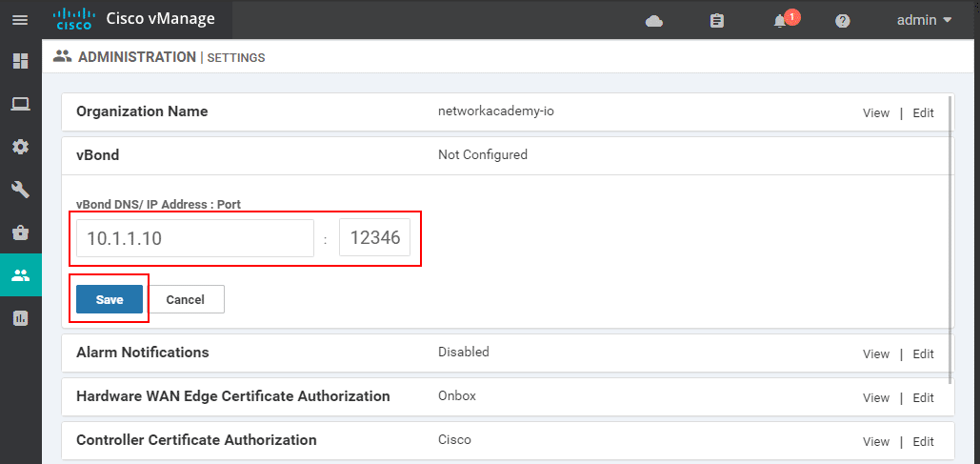Click the Cancel button
This screenshot has height=464, width=980.
186,299
